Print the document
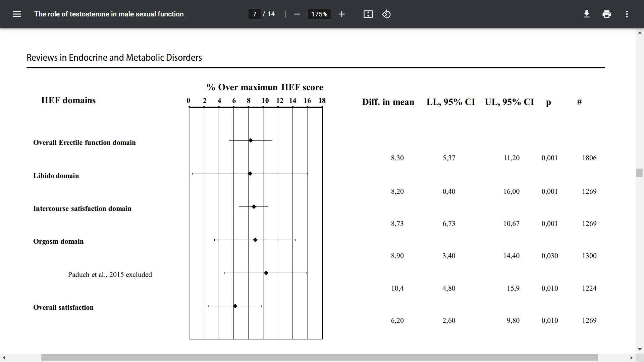The width and height of the screenshot is (644, 362). click(606, 14)
